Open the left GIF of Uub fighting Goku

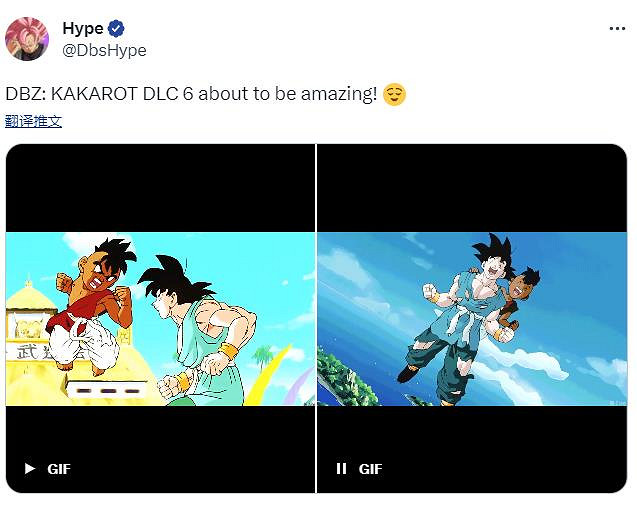pyautogui.click(x=160, y=318)
